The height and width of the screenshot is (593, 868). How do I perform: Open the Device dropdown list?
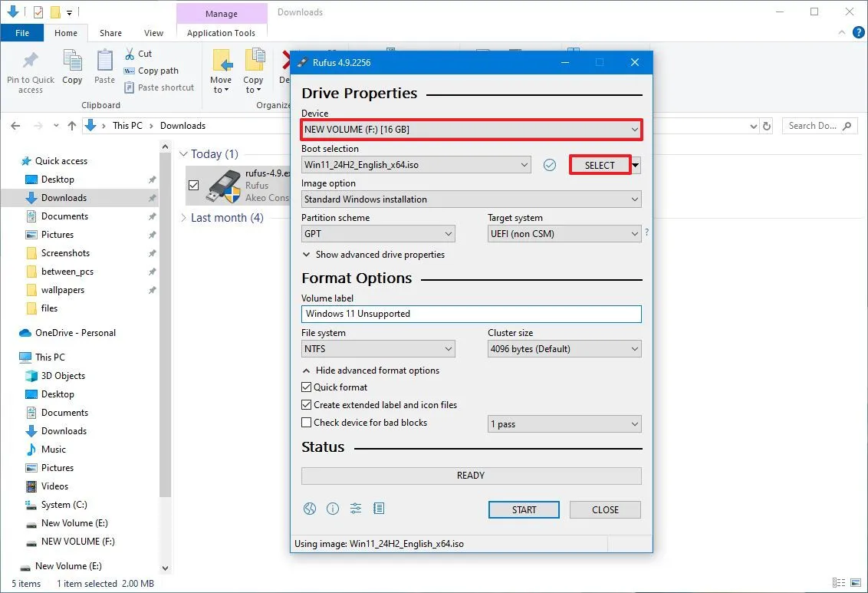click(472, 130)
